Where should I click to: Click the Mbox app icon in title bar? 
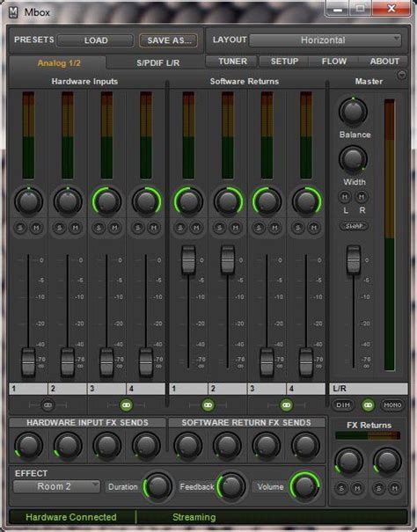point(13,12)
